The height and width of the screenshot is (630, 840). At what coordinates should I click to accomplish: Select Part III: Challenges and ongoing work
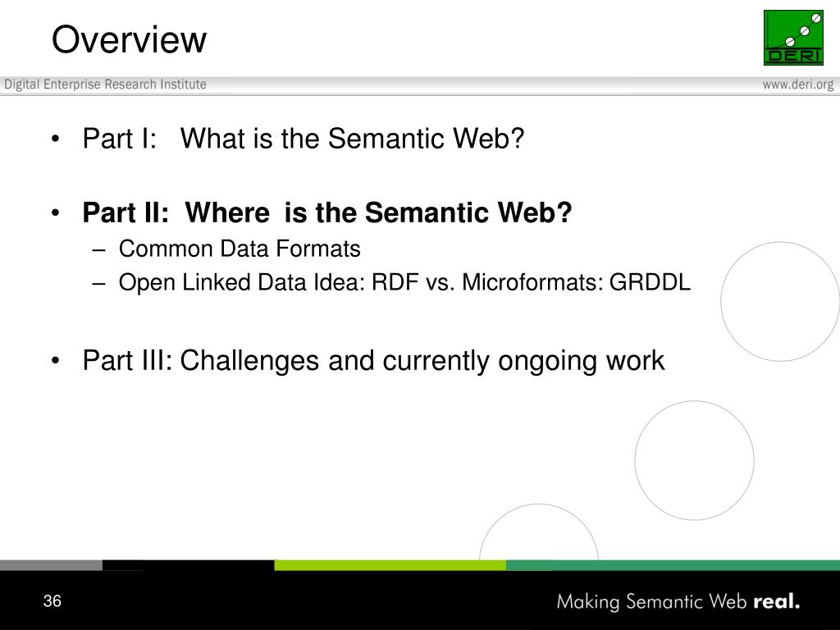373,361
